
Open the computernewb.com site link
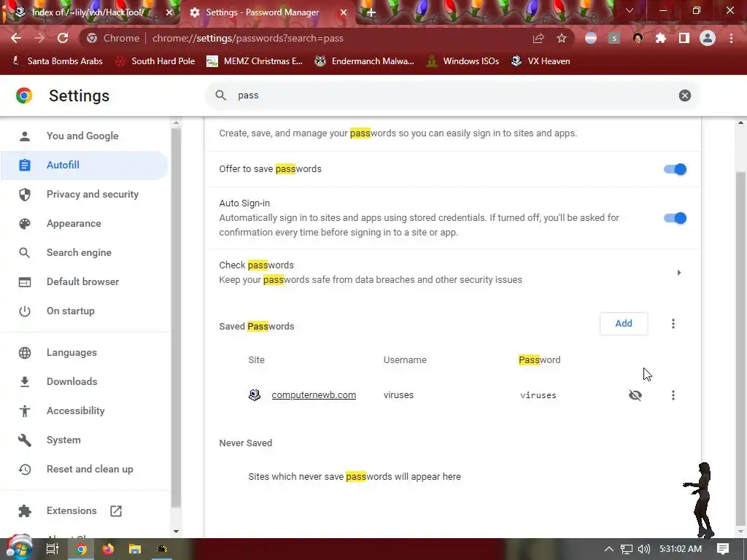click(x=314, y=394)
